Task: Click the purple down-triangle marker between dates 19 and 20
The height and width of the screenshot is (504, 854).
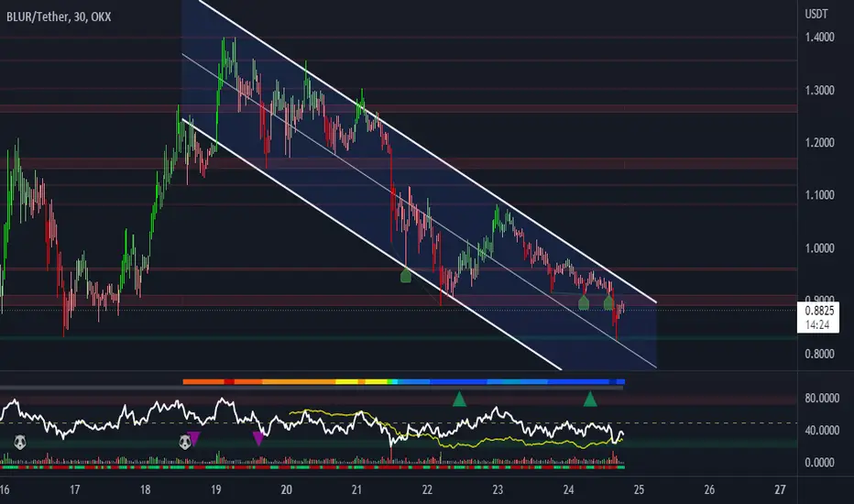Action: pyautogui.click(x=258, y=438)
